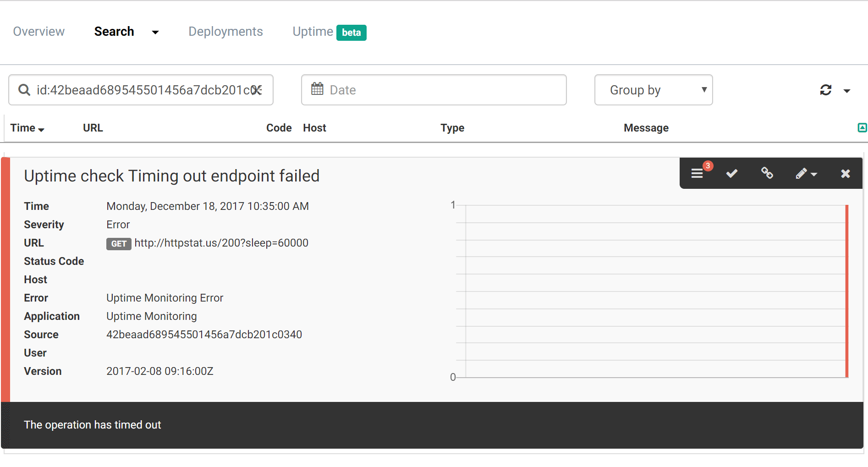Go to the Overview page
868x467 pixels.
click(38, 31)
